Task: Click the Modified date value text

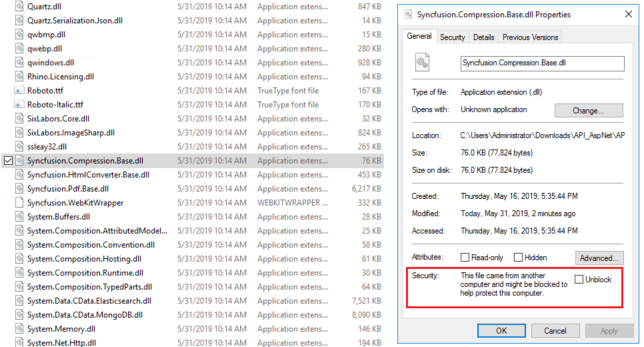Action: point(518,214)
